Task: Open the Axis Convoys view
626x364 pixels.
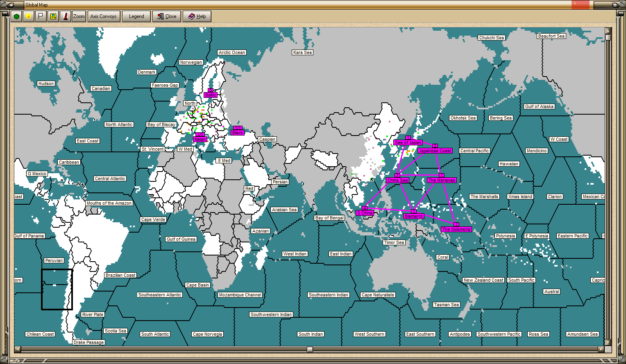Action: 104,16
